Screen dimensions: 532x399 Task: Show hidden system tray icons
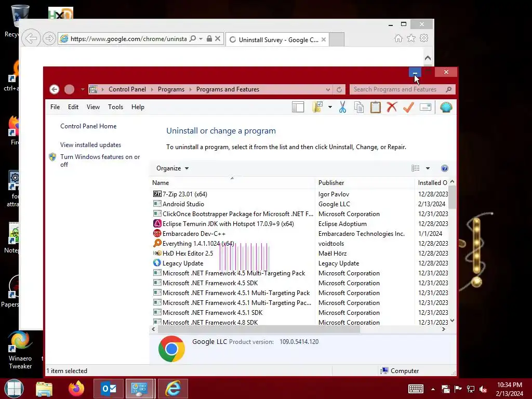[433, 389]
